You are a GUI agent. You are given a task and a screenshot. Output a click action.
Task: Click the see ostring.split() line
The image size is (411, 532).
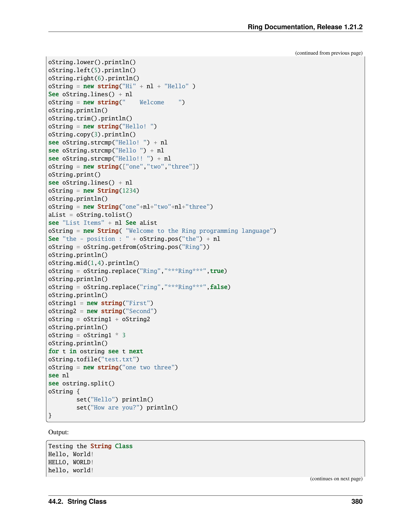click(81, 384)
